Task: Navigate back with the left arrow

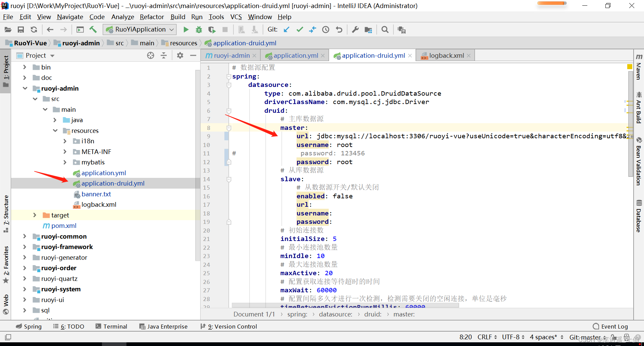Action: pyautogui.click(x=50, y=30)
